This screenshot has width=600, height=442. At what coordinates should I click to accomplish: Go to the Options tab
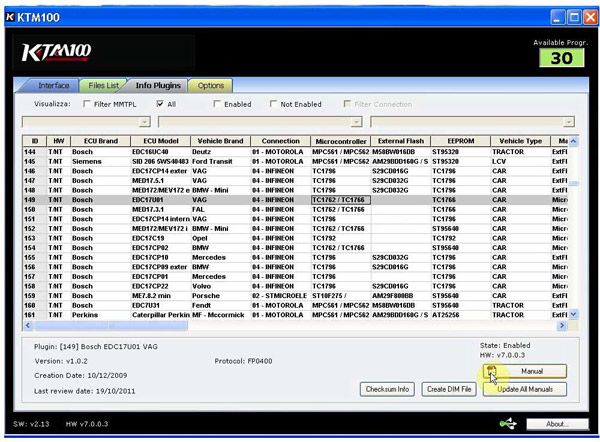[210, 85]
